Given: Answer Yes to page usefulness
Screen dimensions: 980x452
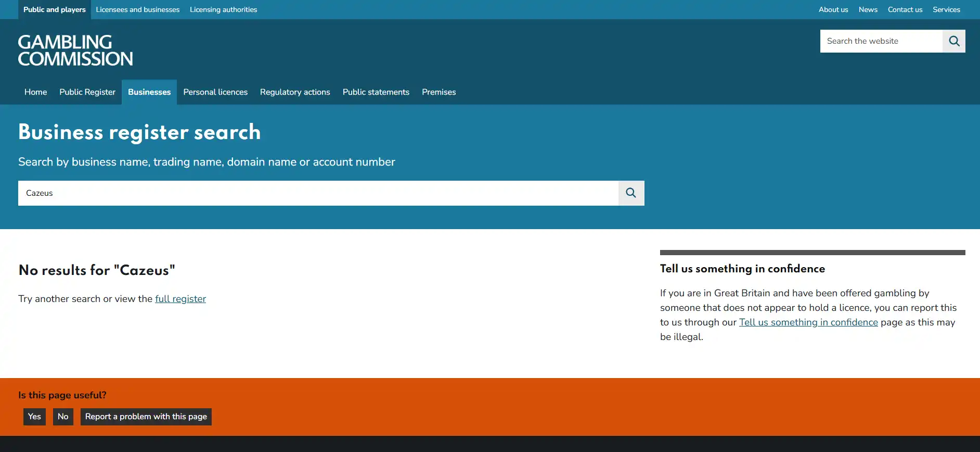Looking at the screenshot, I should point(34,417).
